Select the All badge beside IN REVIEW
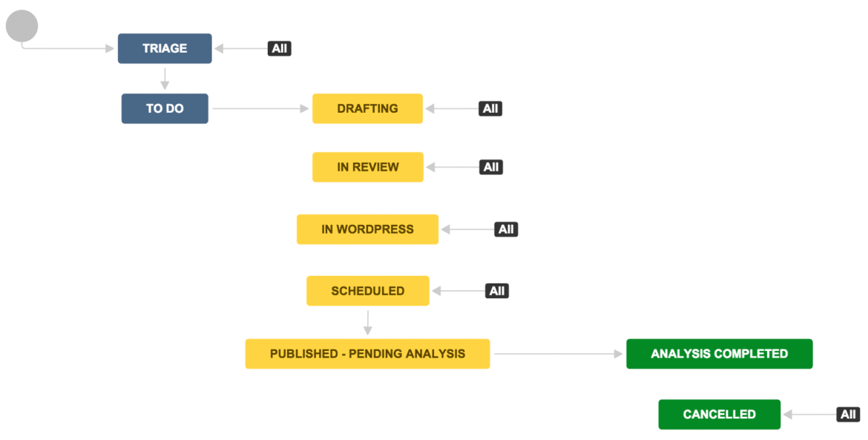The image size is (868, 440). pyautogui.click(x=490, y=167)
